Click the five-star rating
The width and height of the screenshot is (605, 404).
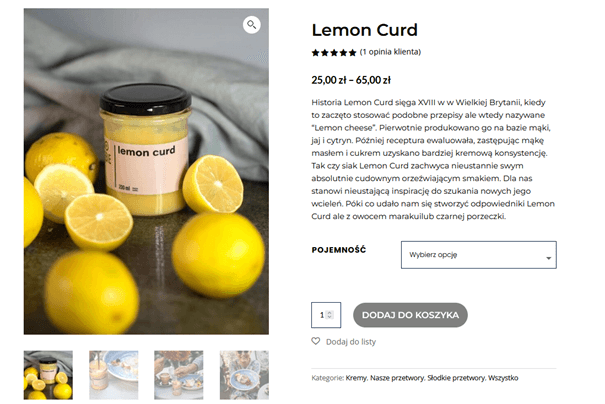[x=334, y=52]
